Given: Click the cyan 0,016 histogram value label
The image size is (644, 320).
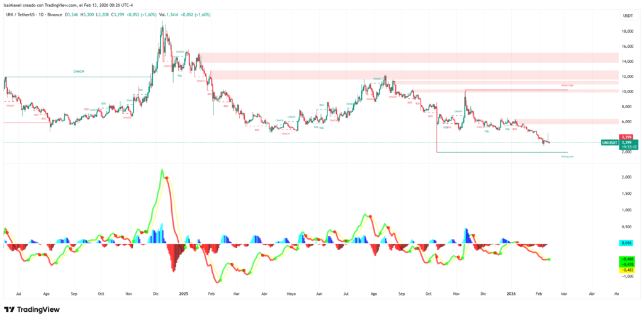Looking at the screenshot, I should (627, 243).
